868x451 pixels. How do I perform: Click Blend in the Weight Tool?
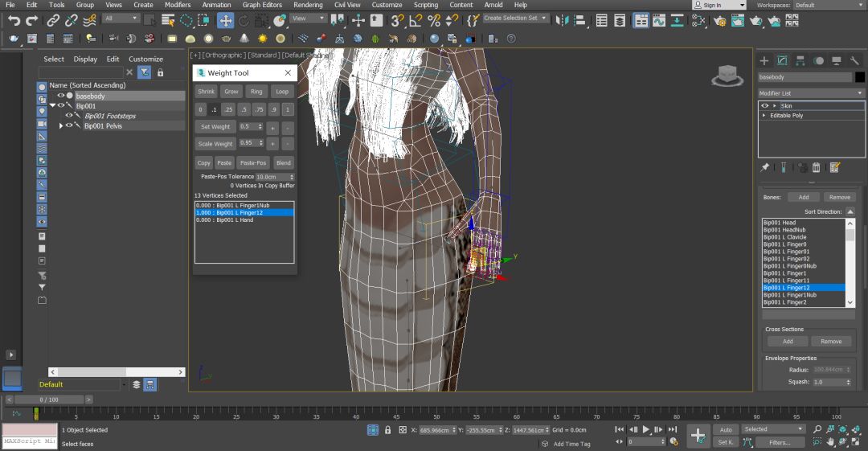[x=284, y=162]
